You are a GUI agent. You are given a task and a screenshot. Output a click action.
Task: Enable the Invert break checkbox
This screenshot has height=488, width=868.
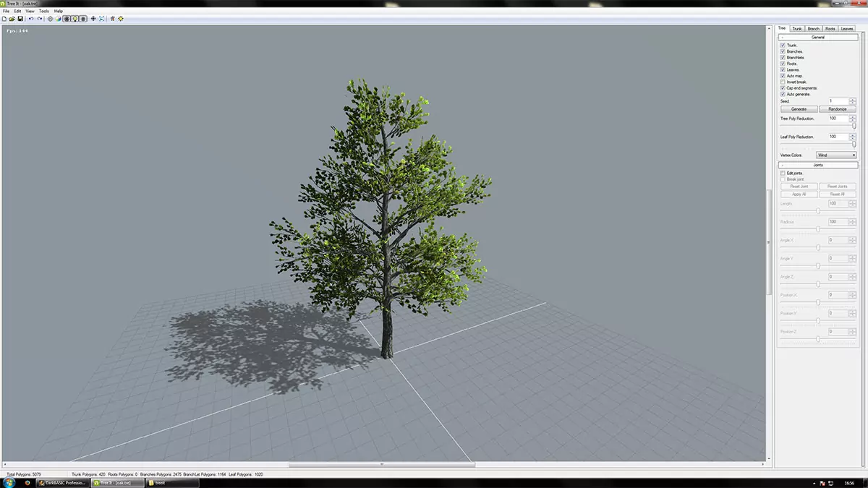(x=783, y=82)
